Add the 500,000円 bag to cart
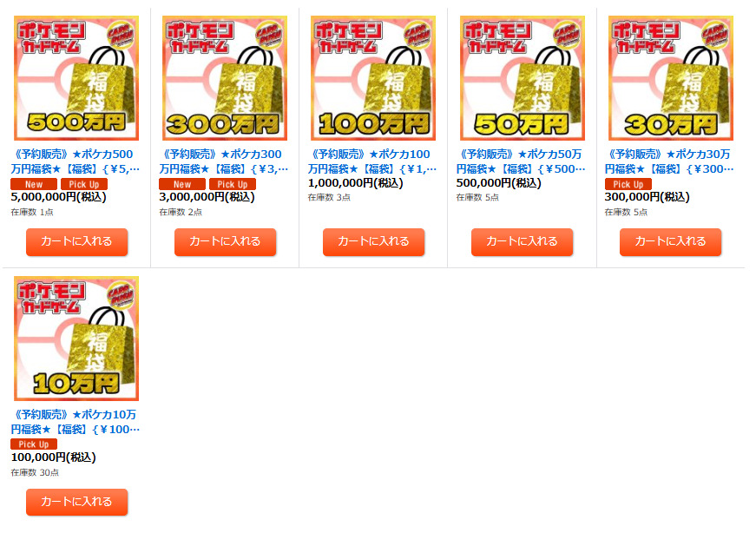This screenshot has height=533, width=756. click(x=523, y=241)
